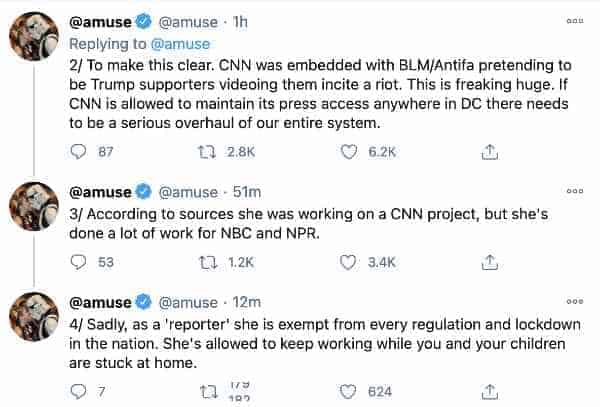
Task: Like the tweet with 624 likes
Action: [348, 392]
